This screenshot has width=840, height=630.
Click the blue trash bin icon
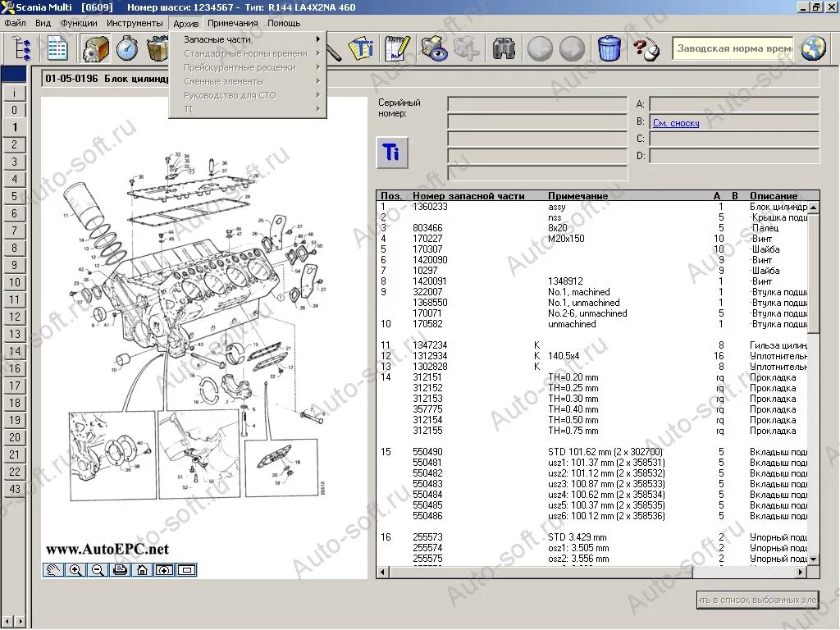tap(609, 48)
